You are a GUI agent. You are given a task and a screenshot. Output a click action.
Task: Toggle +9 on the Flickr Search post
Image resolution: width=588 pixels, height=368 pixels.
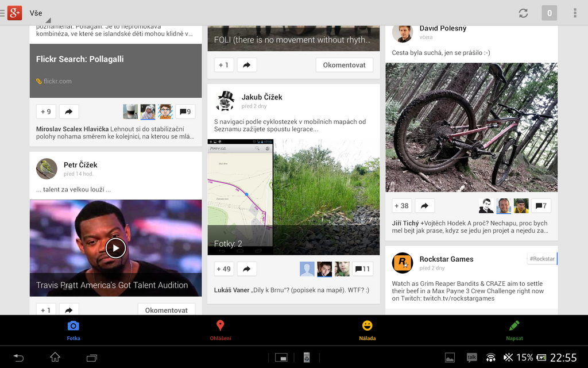click(45, 111)
